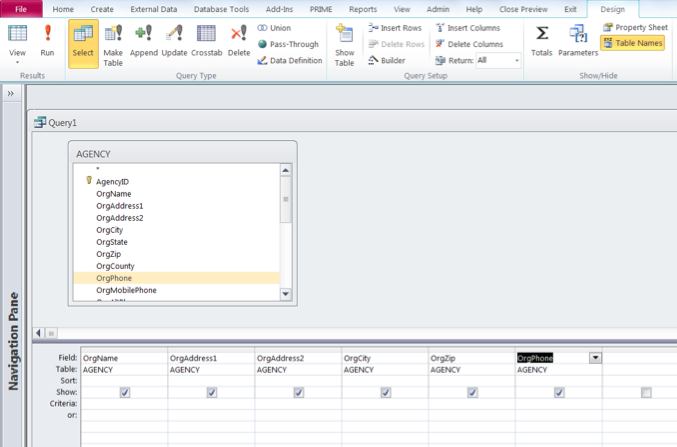Open the External Data ribbon tab
677x447 pixels.
pos(153,8)
